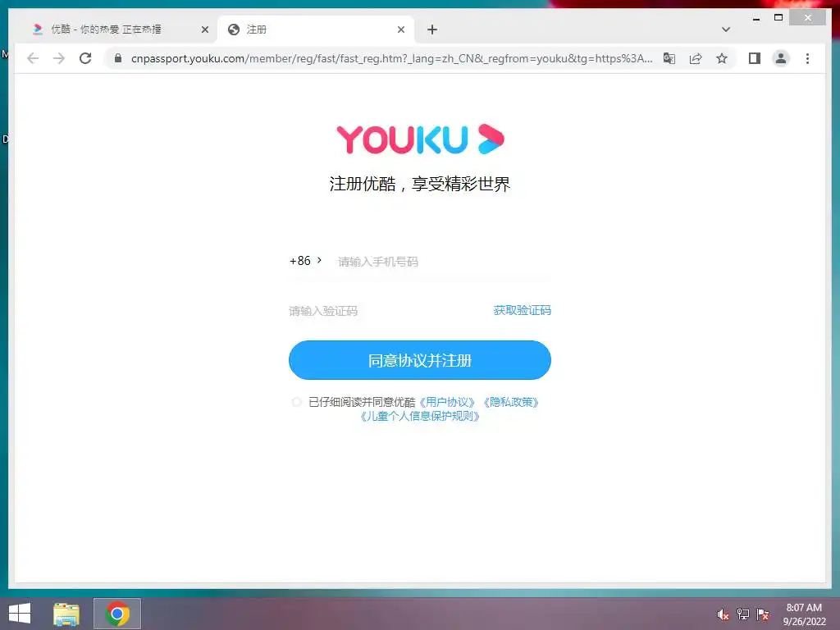Open Chrome's three-dot menu

(x=807, y=58)
